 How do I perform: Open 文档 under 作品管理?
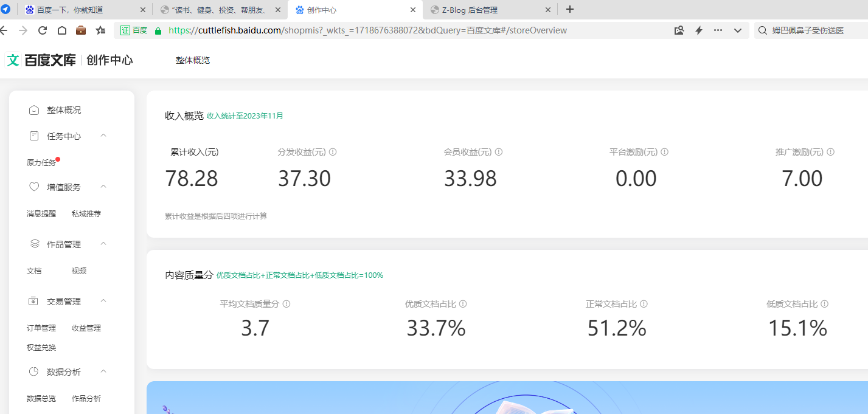(x=34, y=271)
